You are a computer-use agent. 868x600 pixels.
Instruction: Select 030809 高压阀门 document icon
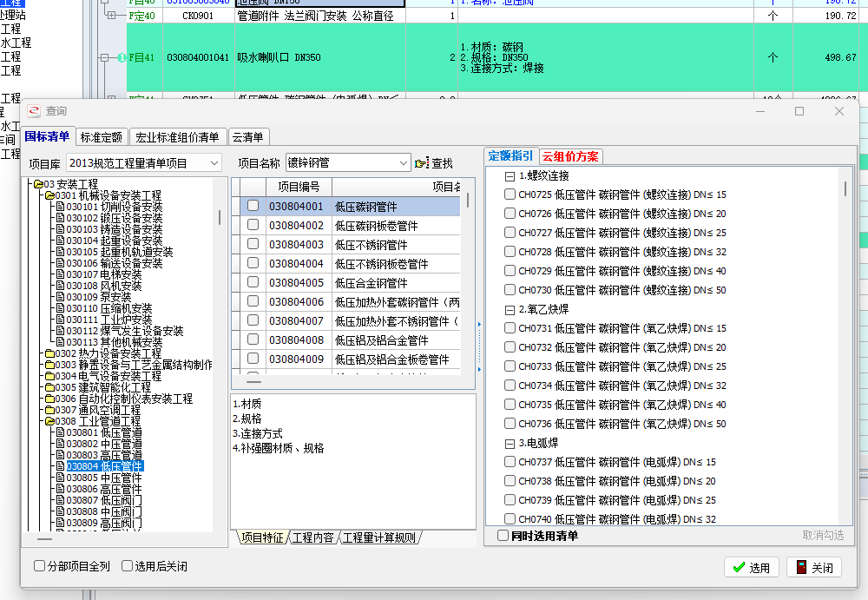click(x=61, y=523)
